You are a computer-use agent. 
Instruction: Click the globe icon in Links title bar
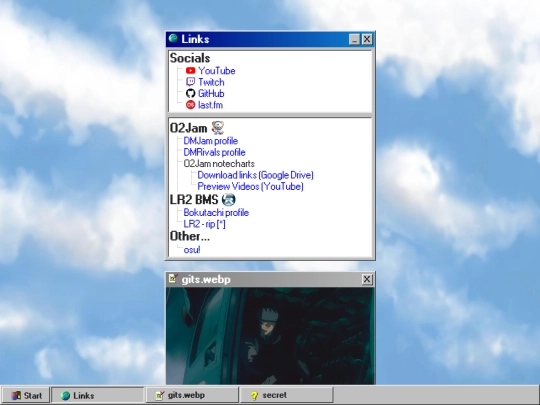click(173, 38)
